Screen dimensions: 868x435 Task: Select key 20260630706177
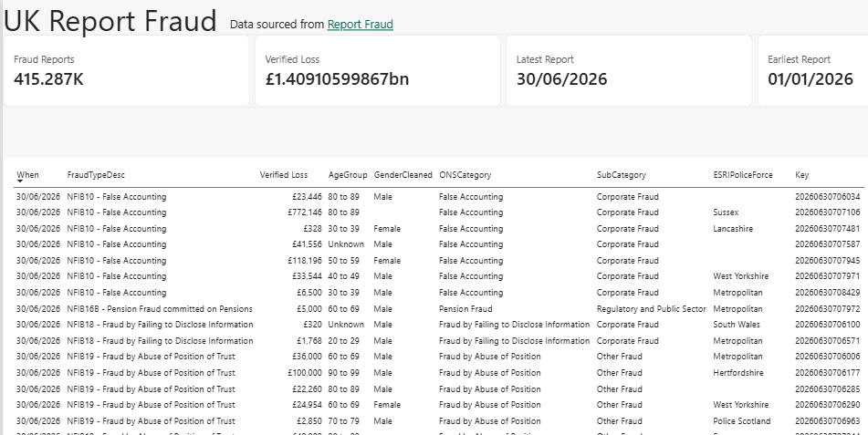tap(828, 373)
